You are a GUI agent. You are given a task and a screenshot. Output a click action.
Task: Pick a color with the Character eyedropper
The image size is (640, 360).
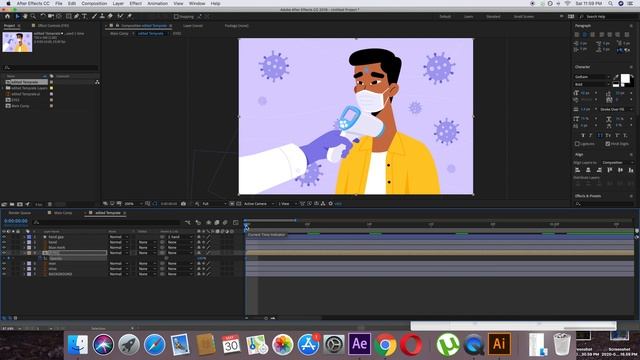coord(616,77)
